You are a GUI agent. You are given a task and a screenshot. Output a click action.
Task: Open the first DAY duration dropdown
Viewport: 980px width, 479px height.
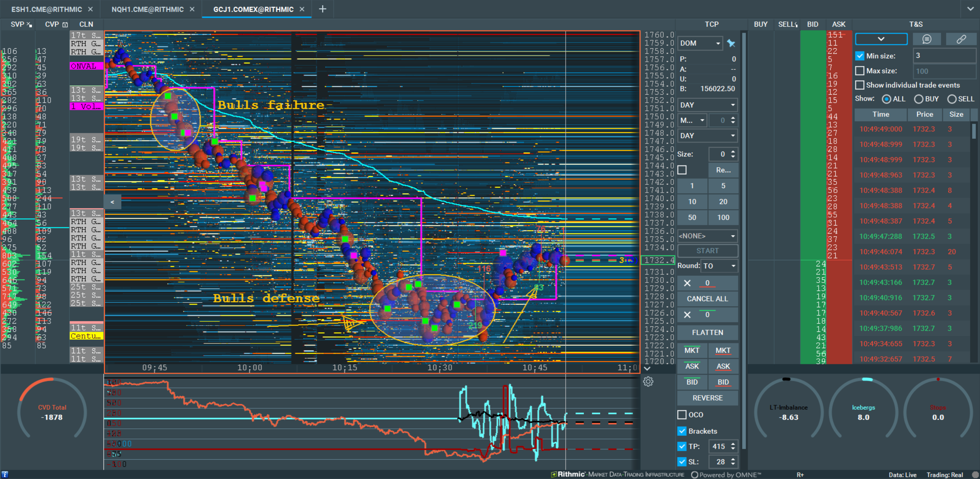pos(708,105)
